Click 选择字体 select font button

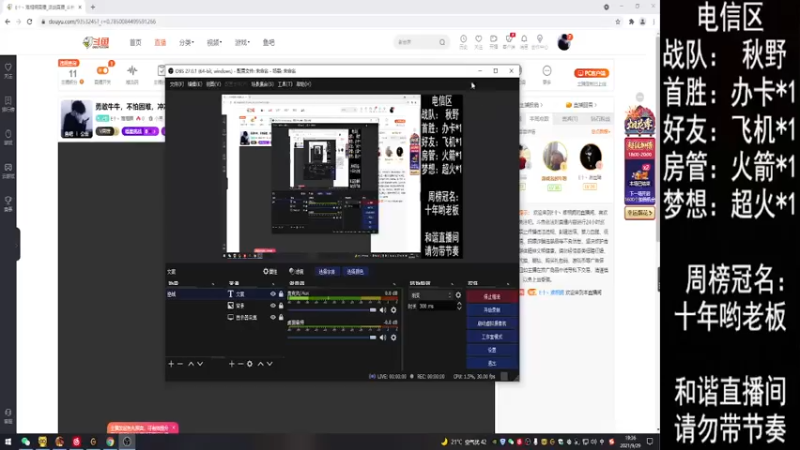tap(327, 271)
